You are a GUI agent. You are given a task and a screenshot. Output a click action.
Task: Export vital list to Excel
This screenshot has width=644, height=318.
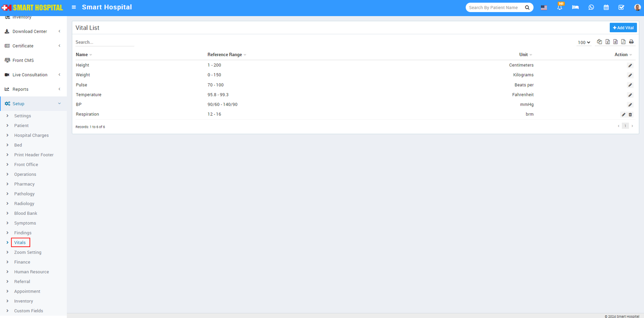[607, 42]
